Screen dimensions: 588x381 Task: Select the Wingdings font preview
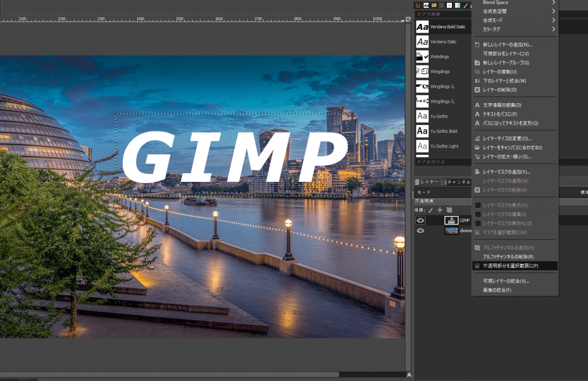(x=422, y=72)
